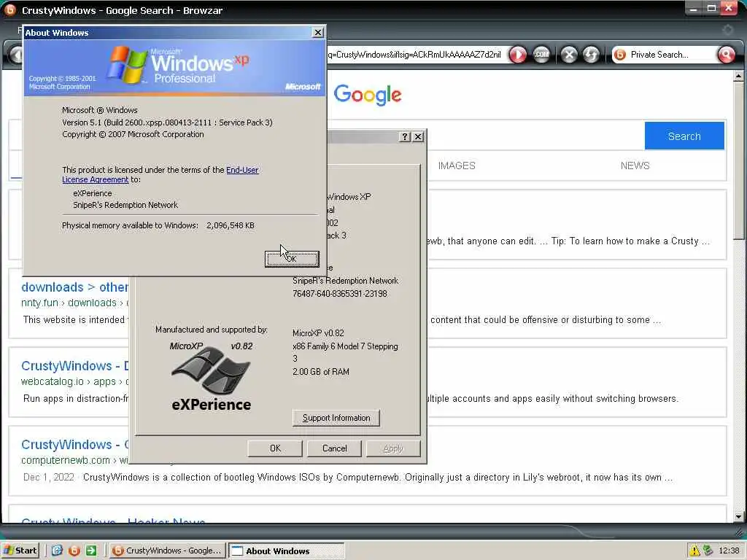Click the About Windows taskbar button
The height and width of the screenshot is (560, 747).
tap(286, 551)
